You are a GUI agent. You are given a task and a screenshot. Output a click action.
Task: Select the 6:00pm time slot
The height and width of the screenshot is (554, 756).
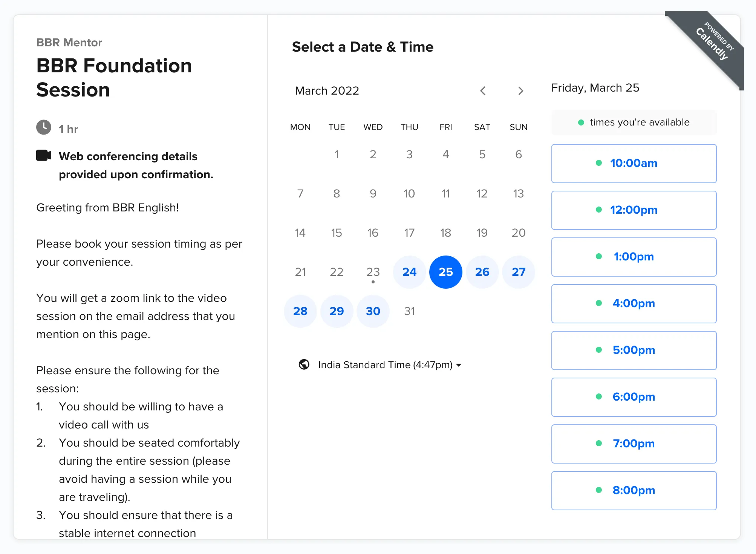click(634, 397)
